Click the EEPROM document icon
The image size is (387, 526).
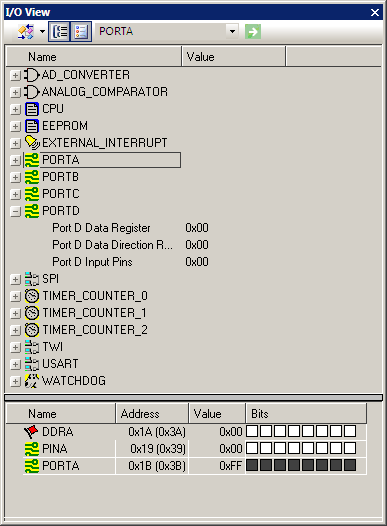(x=32, y=126)
